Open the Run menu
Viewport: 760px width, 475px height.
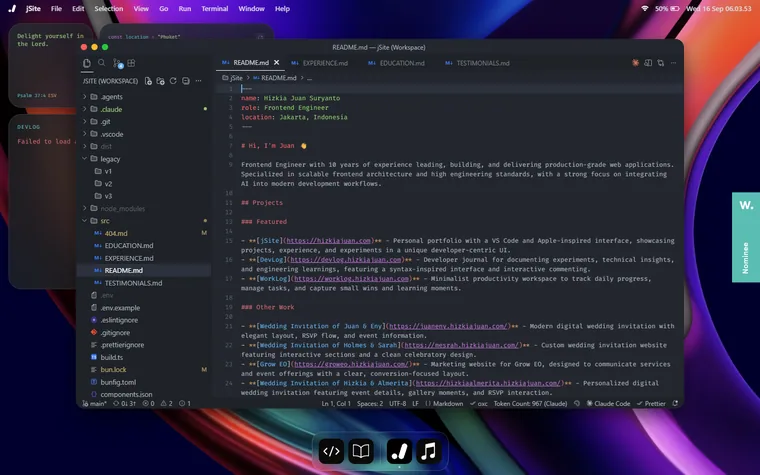tap(185, 9)
